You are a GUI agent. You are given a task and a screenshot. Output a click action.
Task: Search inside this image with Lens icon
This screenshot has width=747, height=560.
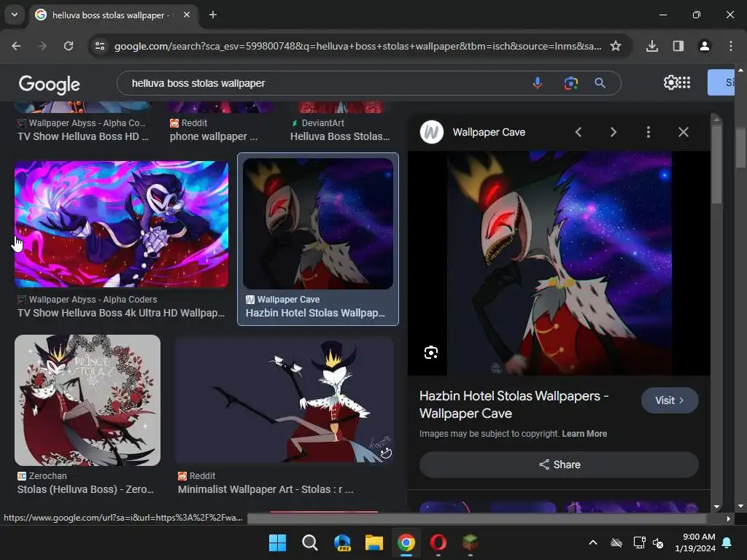(x=430, y=352)
